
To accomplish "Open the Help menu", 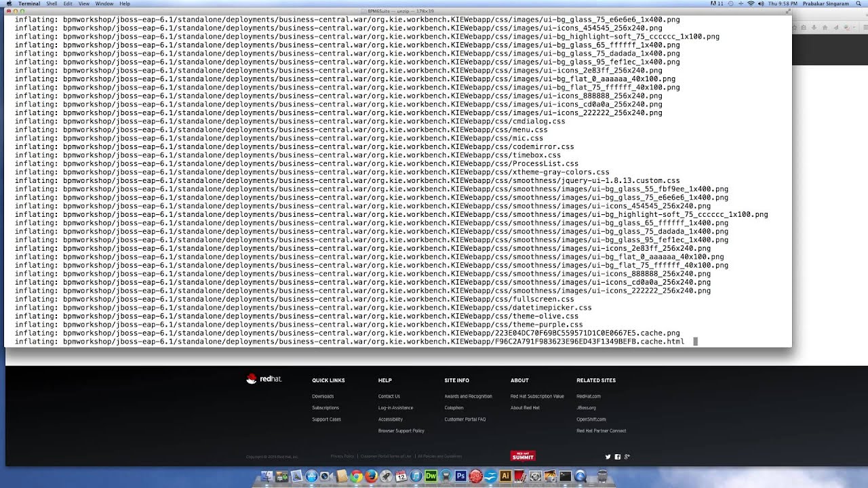I will (125, 4).
